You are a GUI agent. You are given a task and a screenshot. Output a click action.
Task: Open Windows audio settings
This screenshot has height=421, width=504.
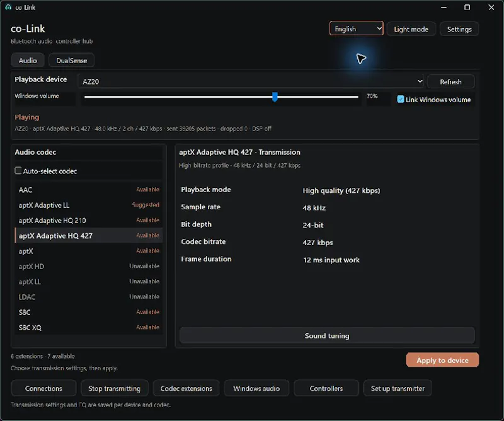(256, 388)
